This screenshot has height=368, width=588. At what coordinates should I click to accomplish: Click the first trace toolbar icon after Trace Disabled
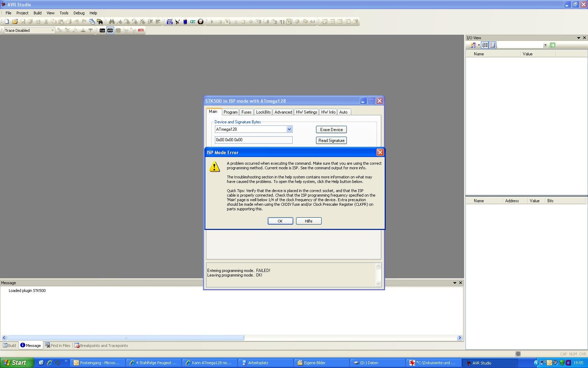click(x=59, y=30)
